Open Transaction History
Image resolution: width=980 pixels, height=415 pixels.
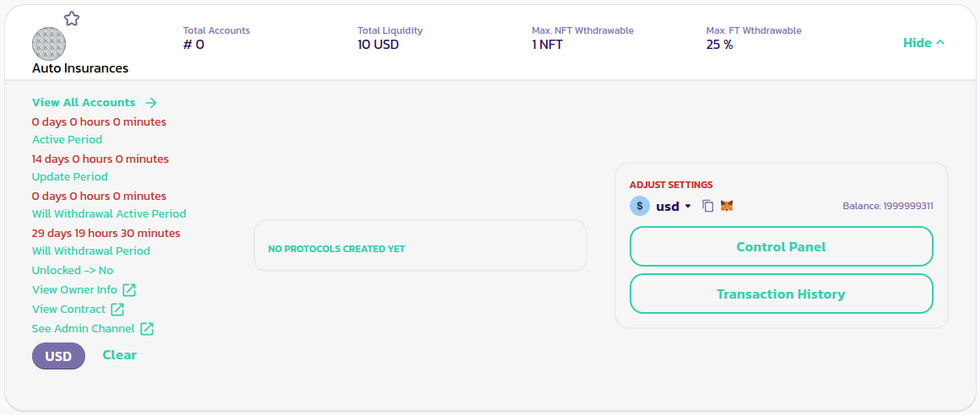point(781,294)
